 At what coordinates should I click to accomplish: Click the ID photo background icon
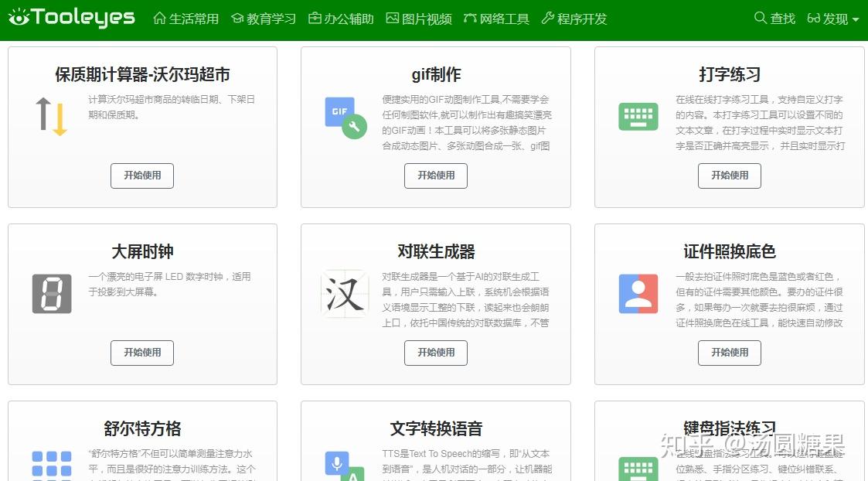(638, 294)
